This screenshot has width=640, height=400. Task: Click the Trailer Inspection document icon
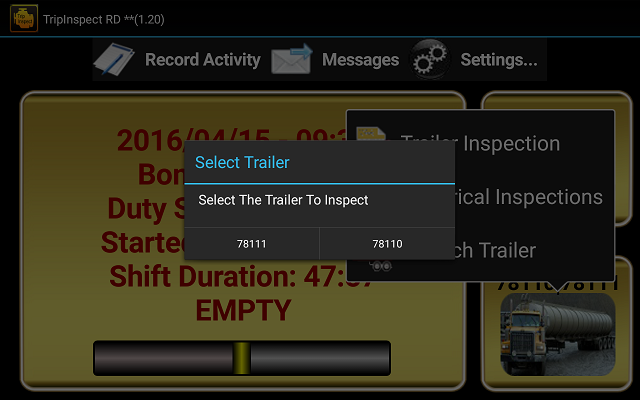click(x=371, y=133)
